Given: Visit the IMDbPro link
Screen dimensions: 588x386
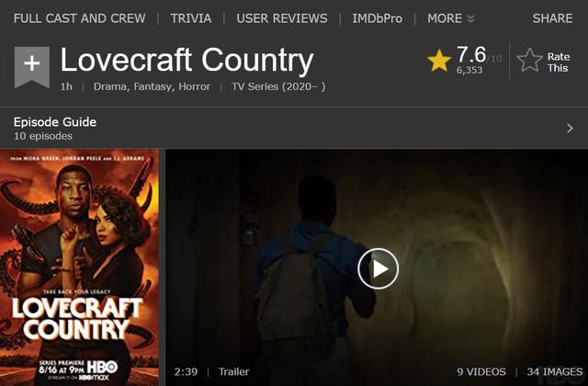Looking at the screenshot, I should 378,18.
